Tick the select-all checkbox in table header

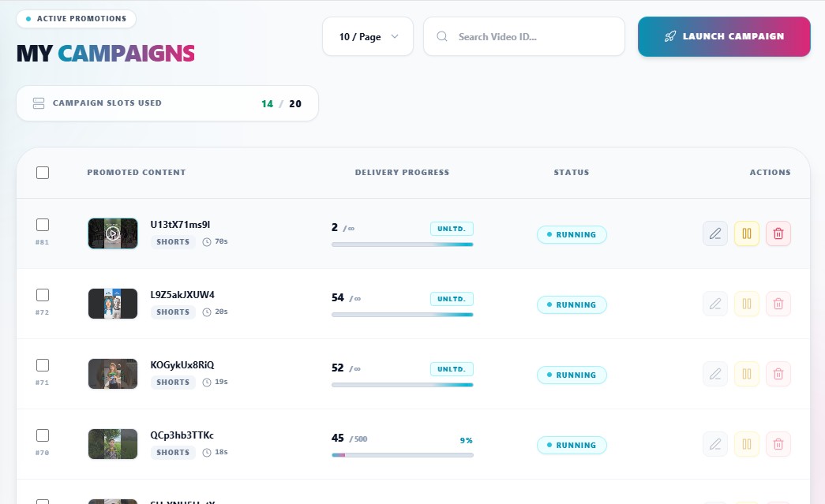point(43,173)
